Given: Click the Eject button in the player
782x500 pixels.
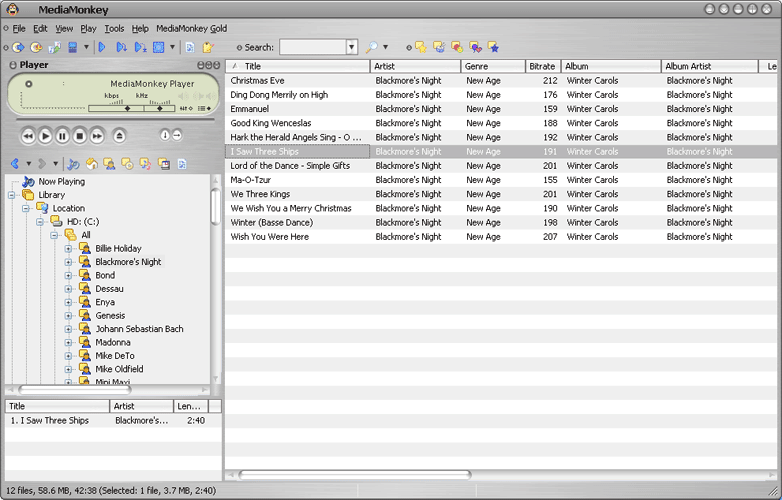Looking at the screenshot, I should coord(119,136).
